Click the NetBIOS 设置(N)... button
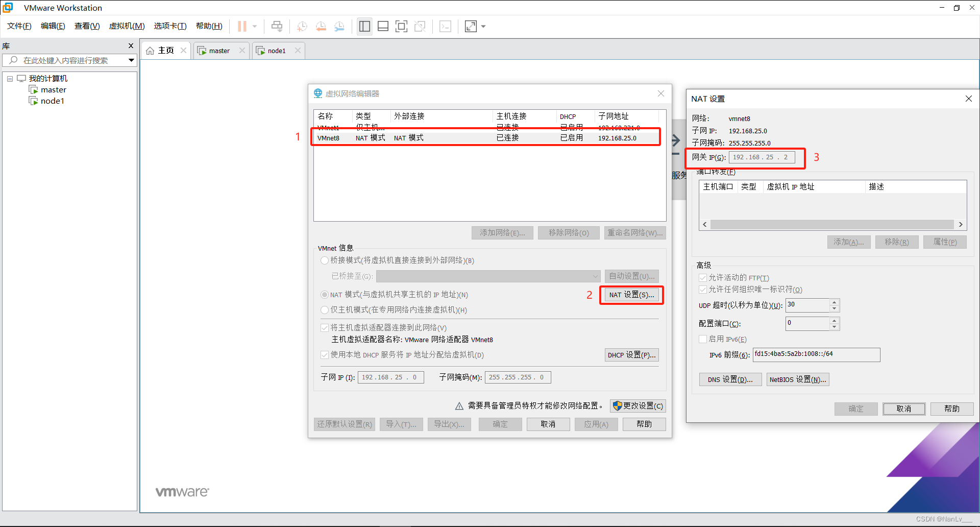Screen dimensions: 980x527 point(797,379)
